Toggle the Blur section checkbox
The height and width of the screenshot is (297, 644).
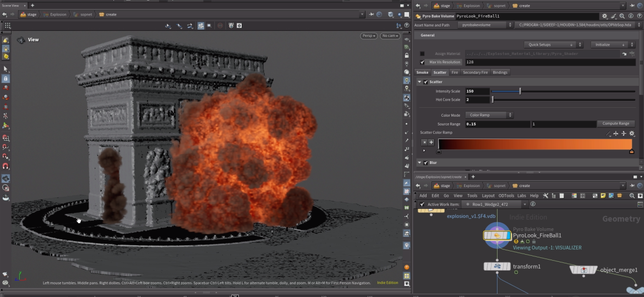425,163
